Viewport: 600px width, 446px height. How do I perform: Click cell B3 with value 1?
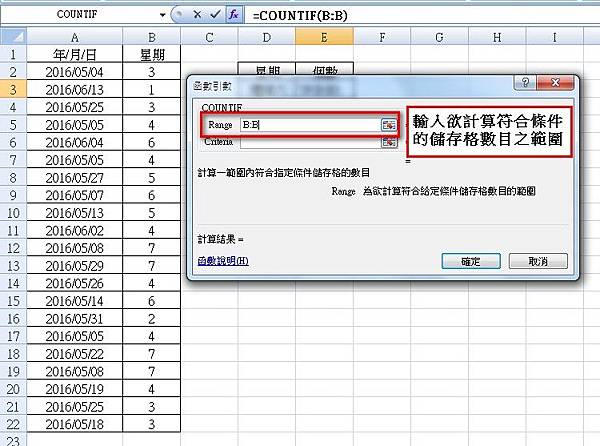152,90
